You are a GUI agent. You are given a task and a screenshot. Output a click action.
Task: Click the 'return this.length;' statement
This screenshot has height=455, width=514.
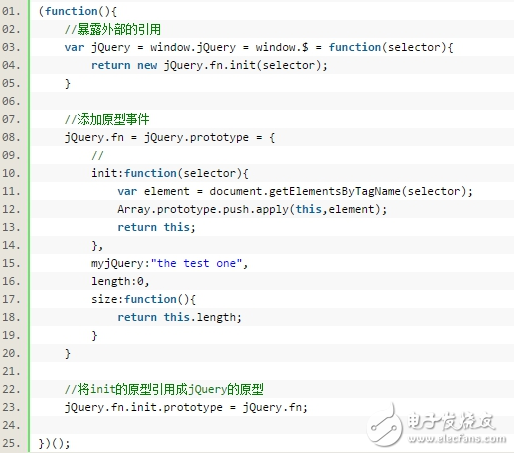[x=179, y=317]
